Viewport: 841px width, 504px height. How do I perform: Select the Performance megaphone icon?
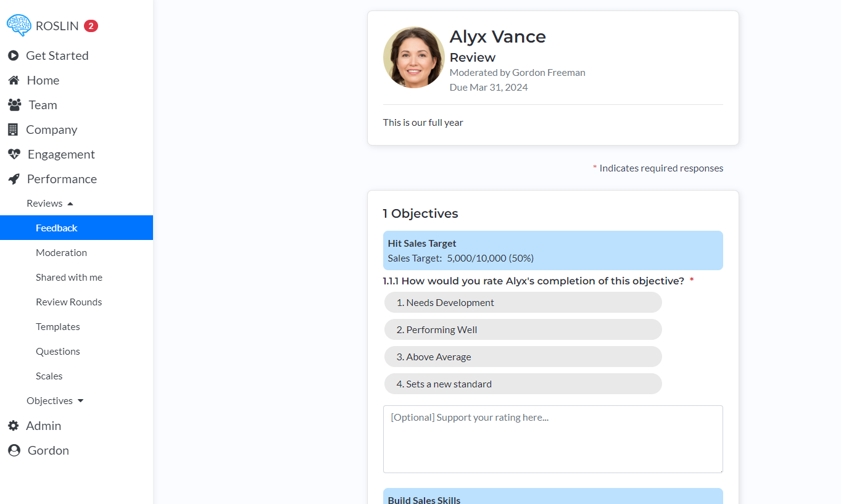(13, 179)
